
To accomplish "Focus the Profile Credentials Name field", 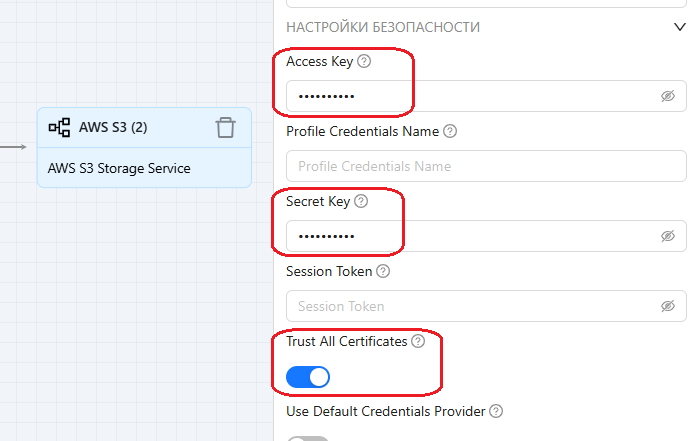I will [485, 166].
